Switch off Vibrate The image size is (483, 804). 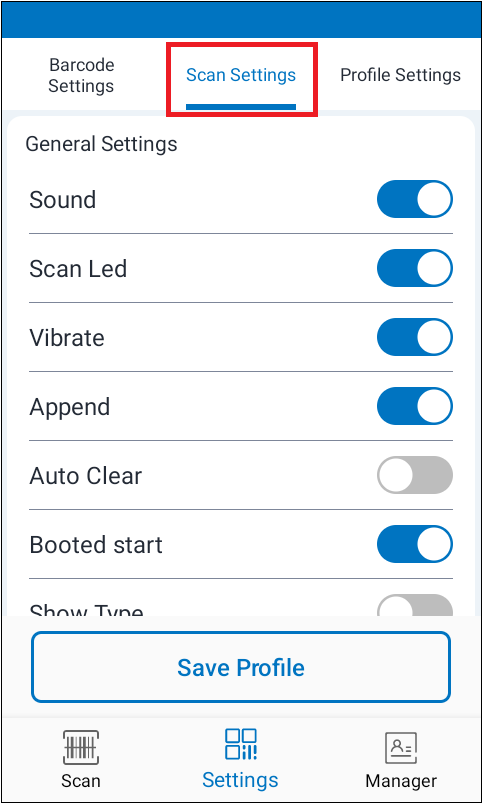(x=415, y=337)
